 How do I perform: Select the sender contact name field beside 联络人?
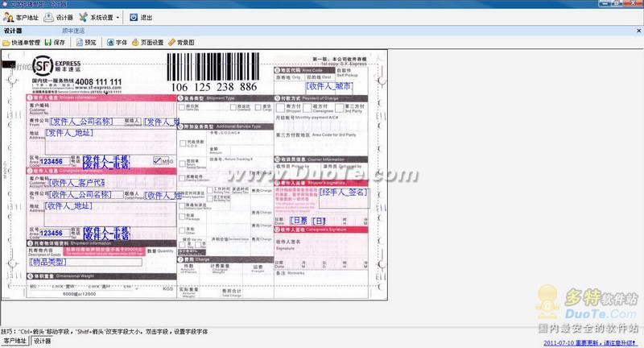coord(163,122)
